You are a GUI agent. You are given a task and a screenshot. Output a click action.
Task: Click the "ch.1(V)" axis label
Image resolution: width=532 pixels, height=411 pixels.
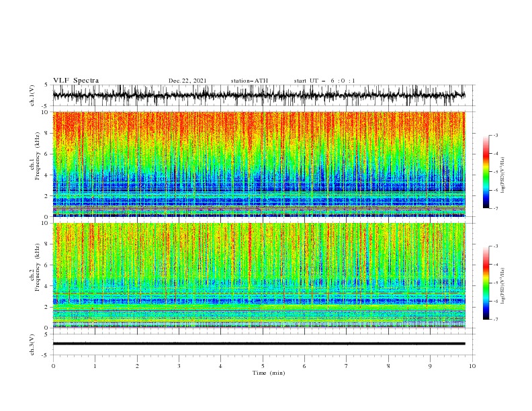pyautogui.click(x=32, y=95)
